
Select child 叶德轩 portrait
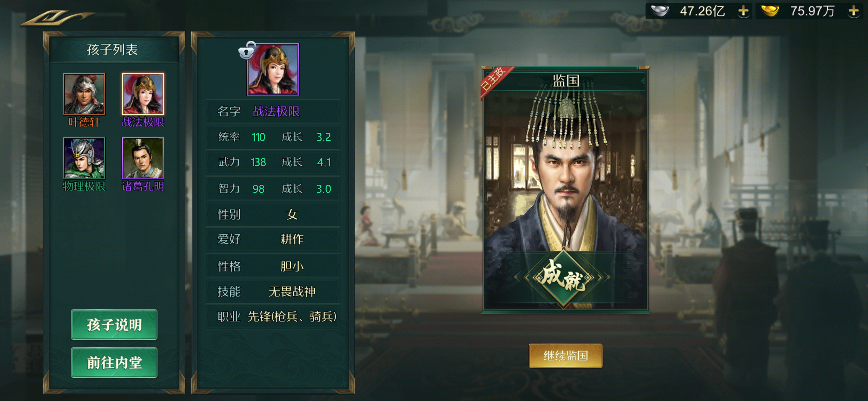point(84,94)
